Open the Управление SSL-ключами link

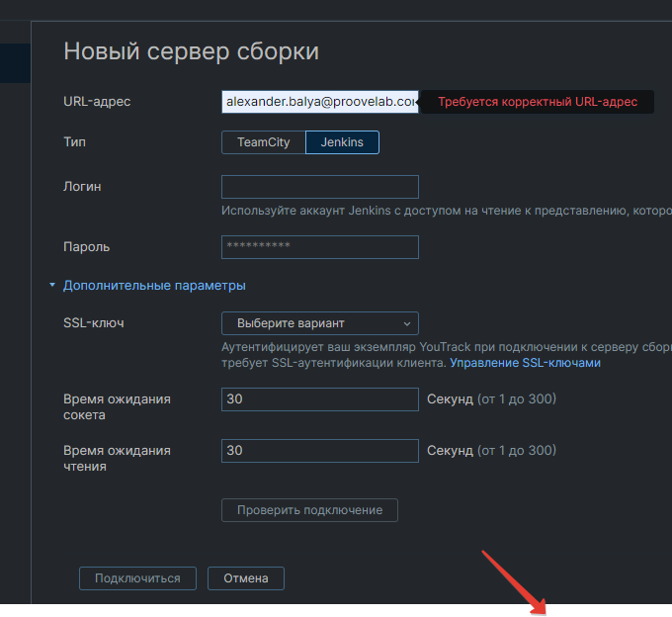[x=525, y=363]
